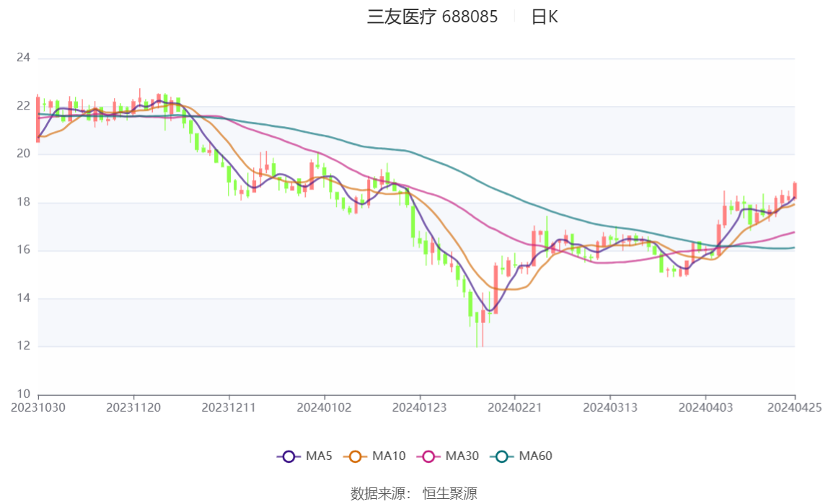The height and width of the screenshot is (504, 828).
Task: Click the 10 price axis label
Action: (23, 394)
